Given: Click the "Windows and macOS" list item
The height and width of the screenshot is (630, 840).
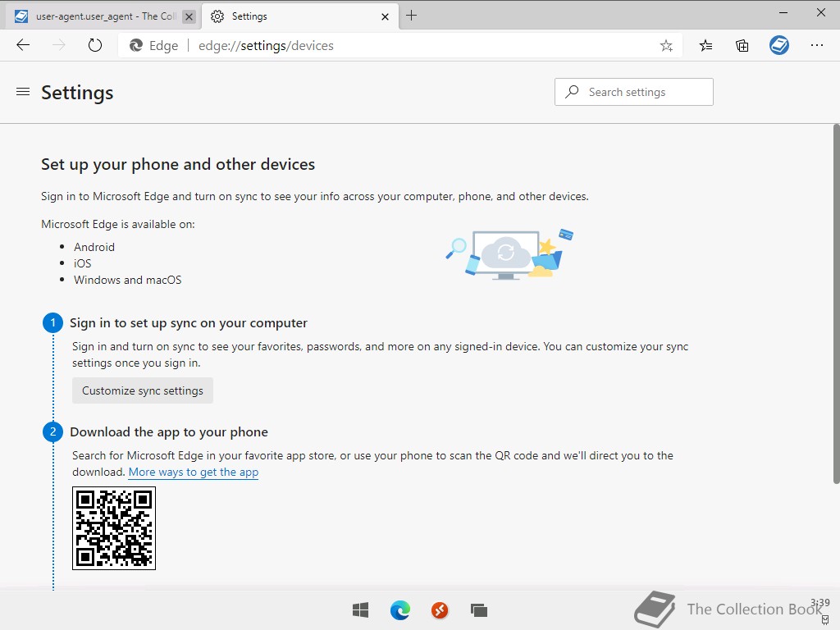Looking at the screenshot, I should [x=127, y=280].
